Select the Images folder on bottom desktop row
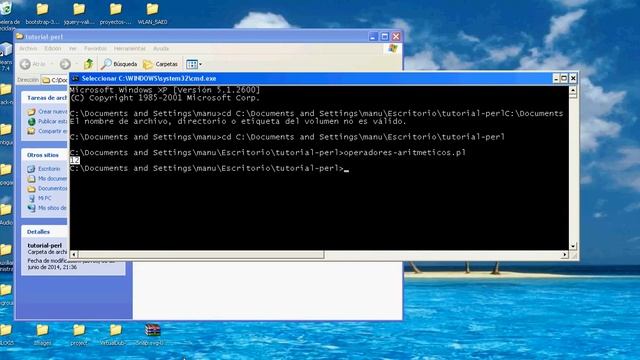This screenshot has height=360, width=640. (x=42, y=335)
